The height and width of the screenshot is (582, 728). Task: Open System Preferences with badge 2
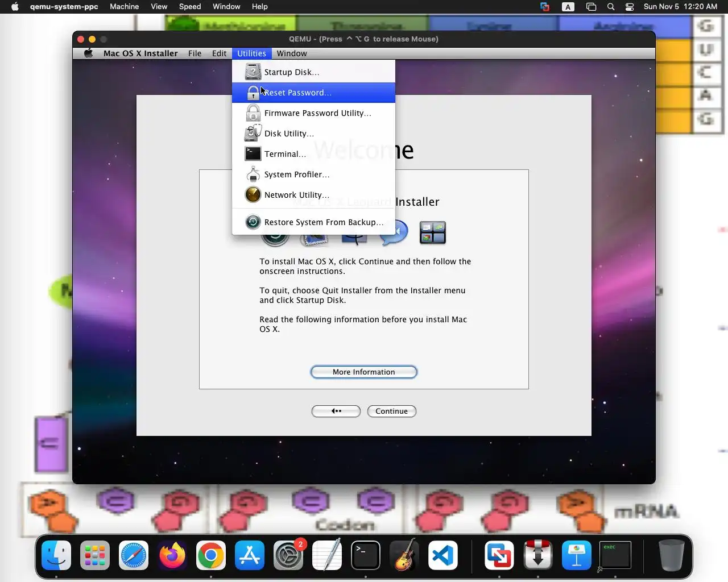[288, 555]
